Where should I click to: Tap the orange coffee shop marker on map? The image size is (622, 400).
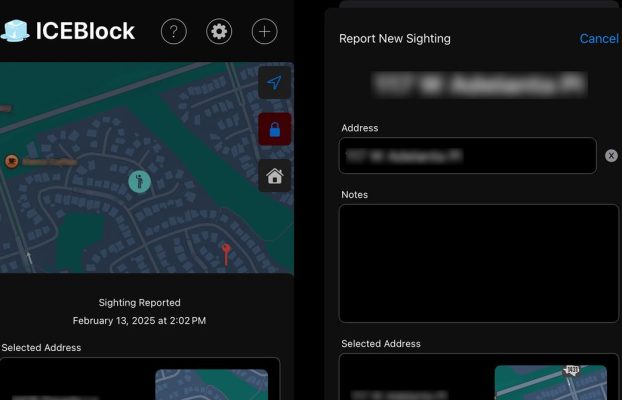tap(12, 161)
